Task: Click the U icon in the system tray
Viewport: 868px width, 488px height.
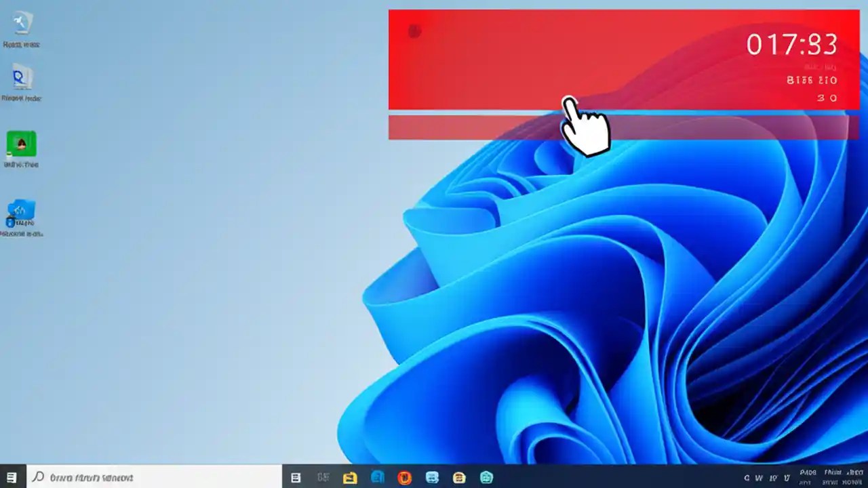Action: [787, 478]
